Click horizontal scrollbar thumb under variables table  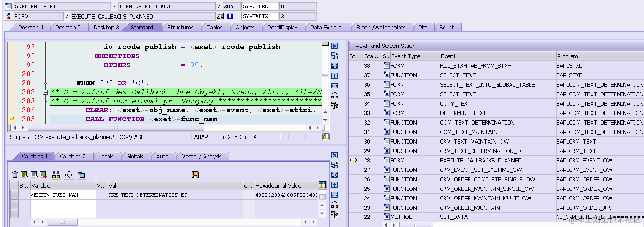[62, 222]
